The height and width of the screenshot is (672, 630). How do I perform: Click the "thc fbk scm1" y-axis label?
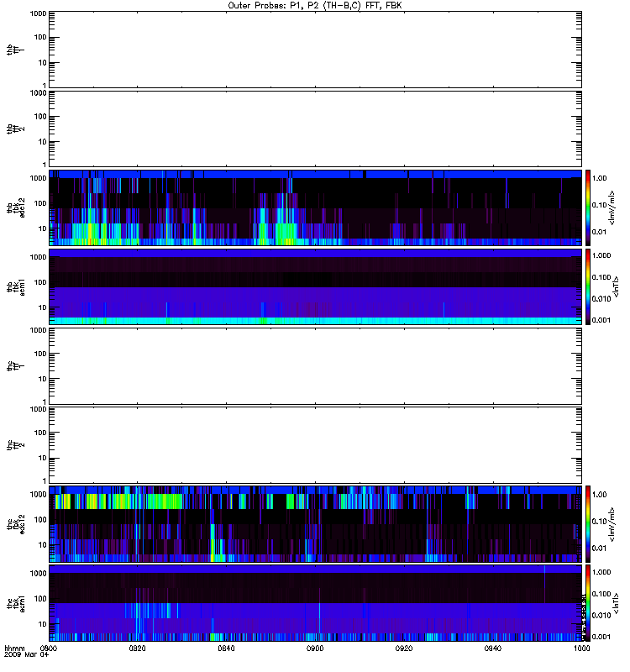[x=16, y=603]
